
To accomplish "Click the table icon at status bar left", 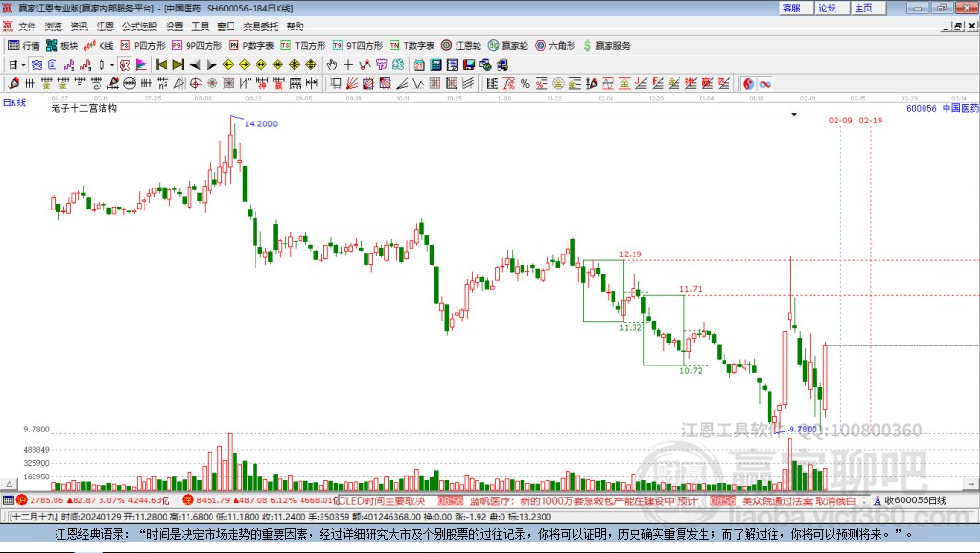I will coord(8,499).
